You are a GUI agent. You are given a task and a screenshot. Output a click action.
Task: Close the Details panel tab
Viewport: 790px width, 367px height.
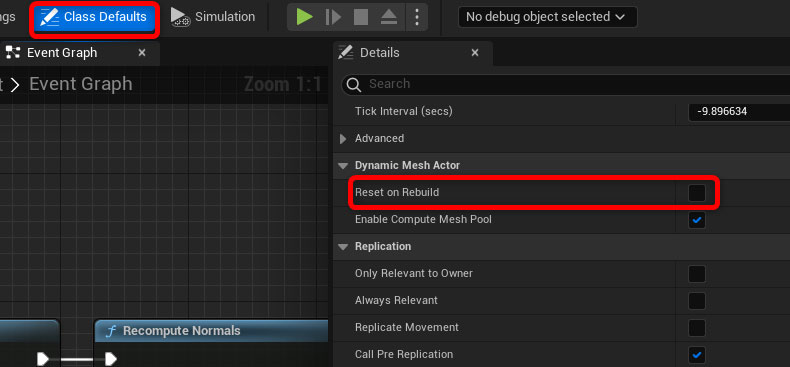(x=475, y=53)
